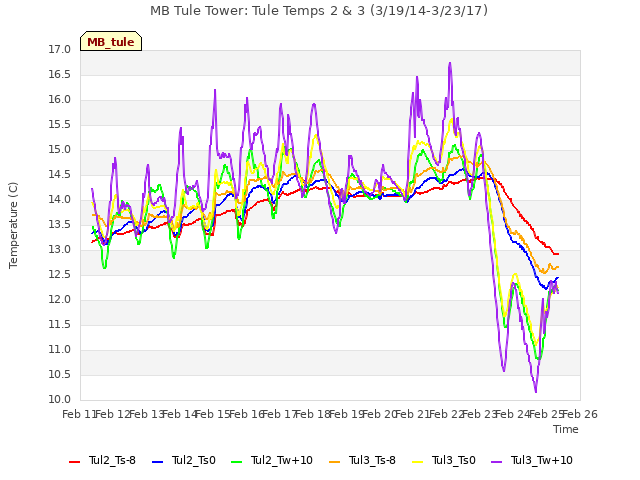Click the Feb 26 x-axis tick label
This screenshot has height=480, width=640.
pos(580,414)
